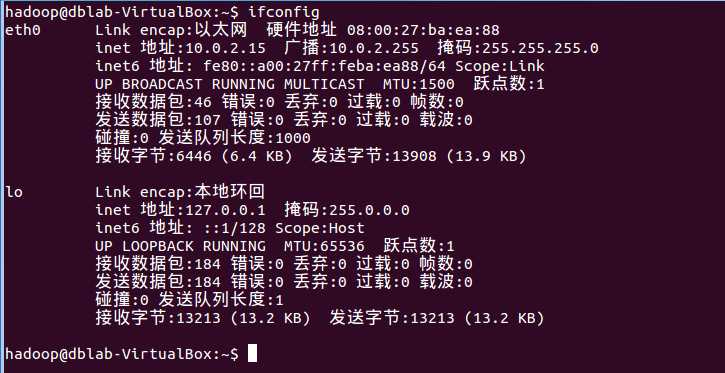Click the bottom hadoop@dblab-VirtualBox prompt
The height and width of the screenshot is (373, 725).
pos(122,354)
